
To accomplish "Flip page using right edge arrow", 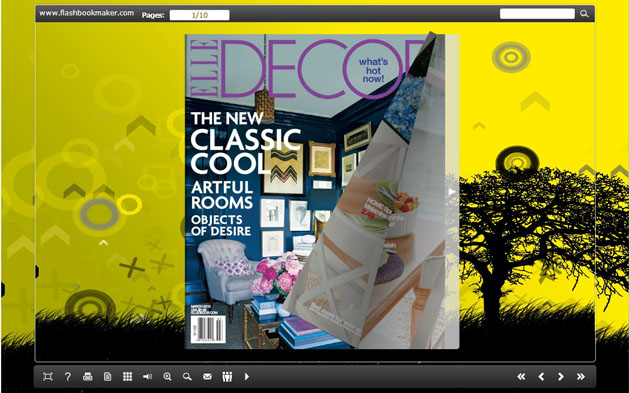I will (x=452, y=192).
